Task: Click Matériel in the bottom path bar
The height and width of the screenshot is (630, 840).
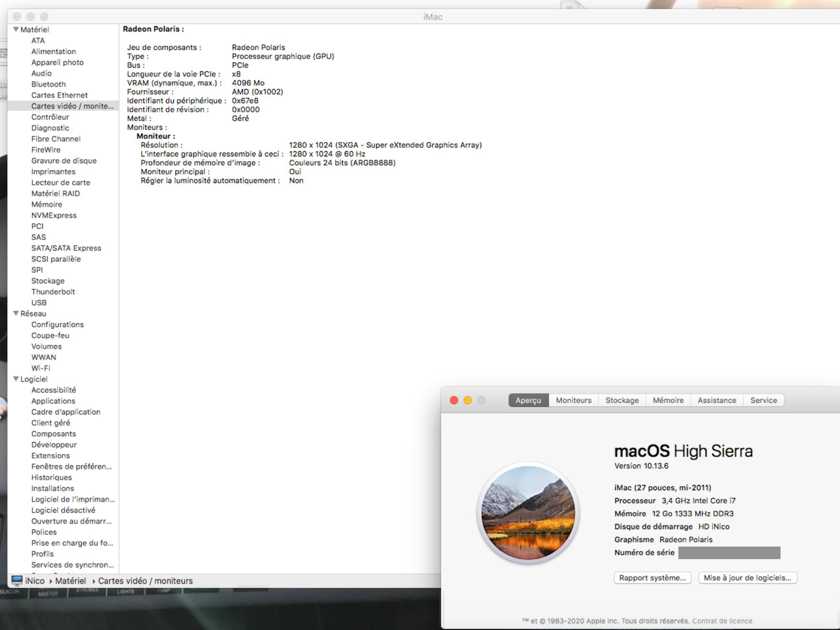Action: point(70,581)
